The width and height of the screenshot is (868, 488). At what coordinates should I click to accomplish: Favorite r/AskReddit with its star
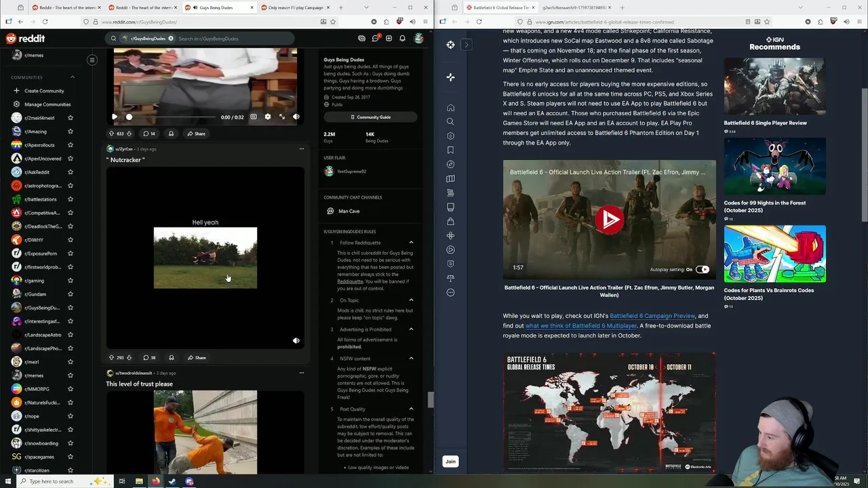click(71, 172)
